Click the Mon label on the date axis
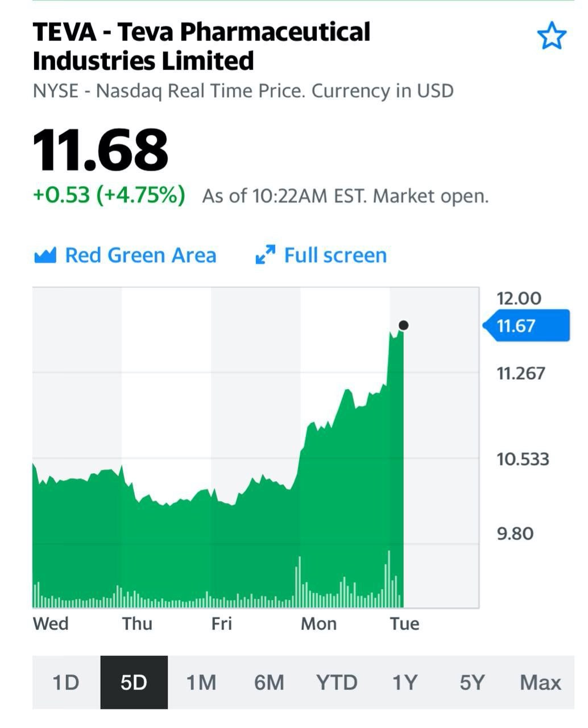 [x=318, y=623]
